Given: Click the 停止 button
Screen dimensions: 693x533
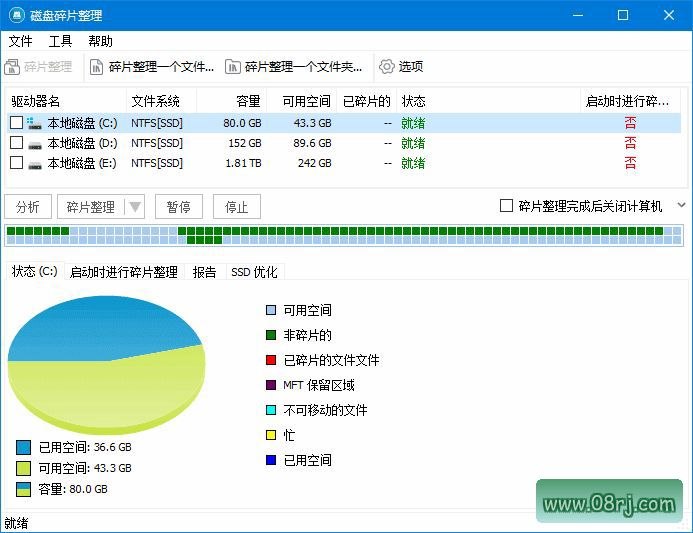Looking at the screenshot, I should point(236,206).
